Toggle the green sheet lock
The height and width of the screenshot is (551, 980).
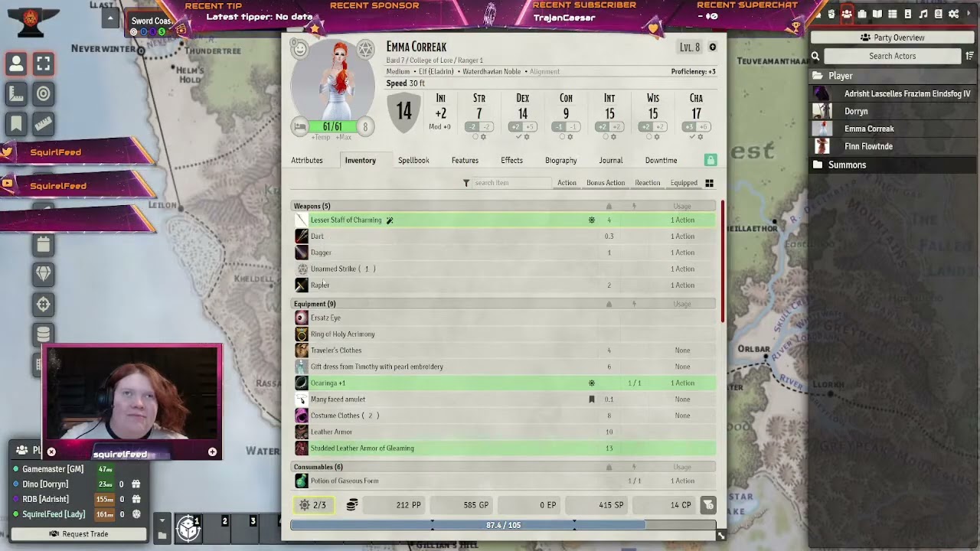tap(710, 160)
